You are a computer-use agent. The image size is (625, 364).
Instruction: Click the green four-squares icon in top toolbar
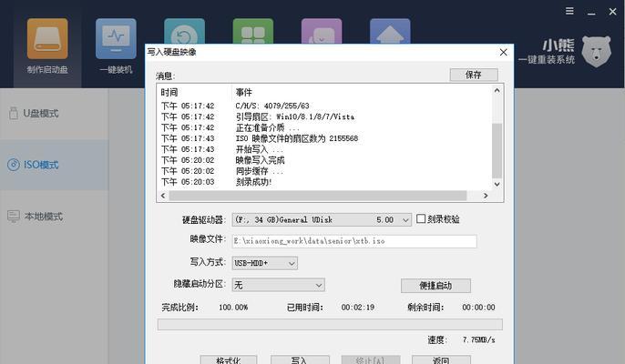click(x=253, y=31)
